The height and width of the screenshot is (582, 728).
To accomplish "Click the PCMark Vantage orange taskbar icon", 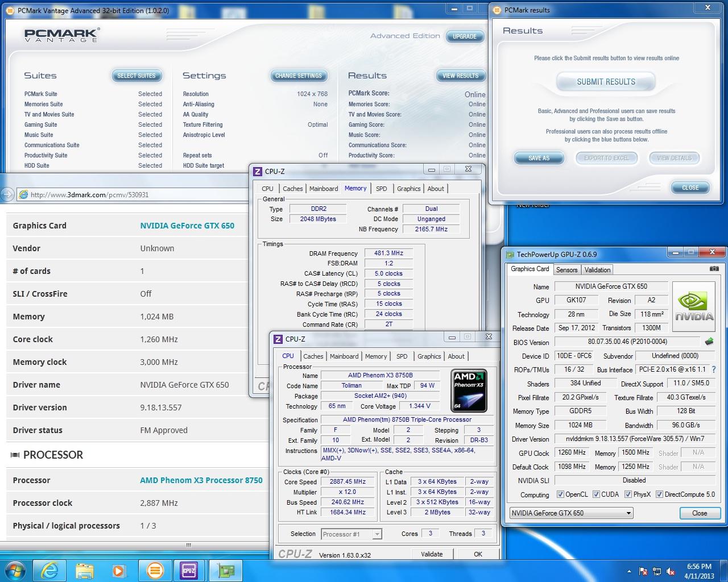I will click(x=155, y=570).
